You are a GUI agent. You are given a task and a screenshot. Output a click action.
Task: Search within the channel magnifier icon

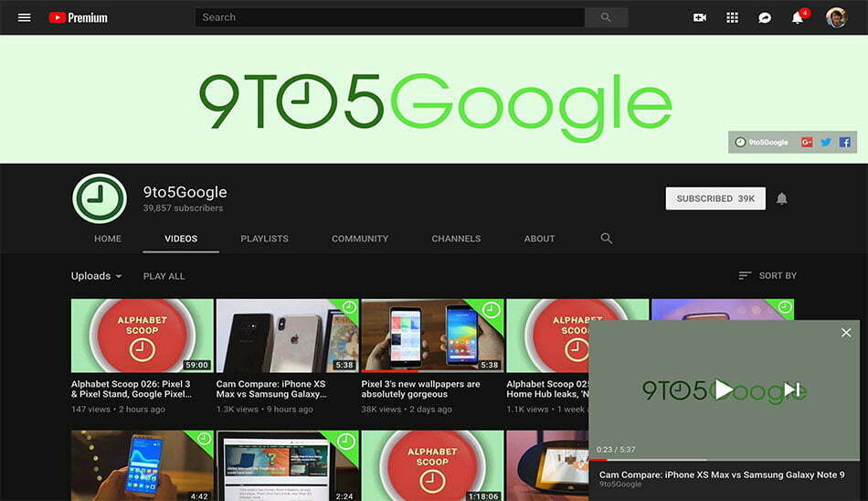[606, 239]
